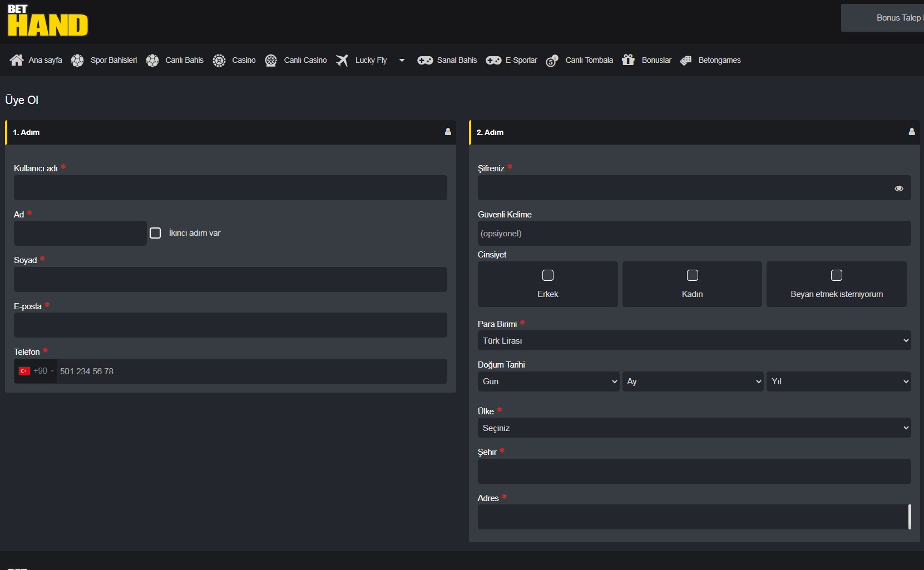The image size is (924, 570).
Task: Click the soccer ball icon for Spor Bahisleri
Action: pos(77,60)
